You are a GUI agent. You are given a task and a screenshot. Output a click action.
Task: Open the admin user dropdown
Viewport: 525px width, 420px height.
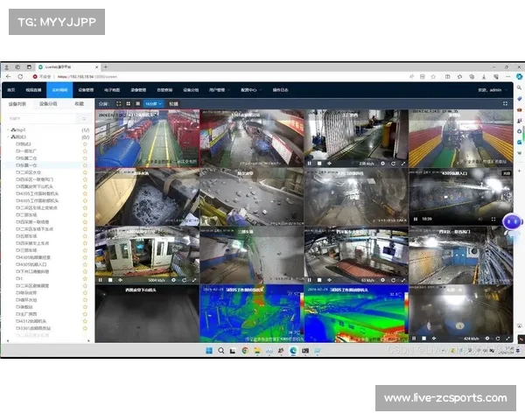[x=493, y=90]
